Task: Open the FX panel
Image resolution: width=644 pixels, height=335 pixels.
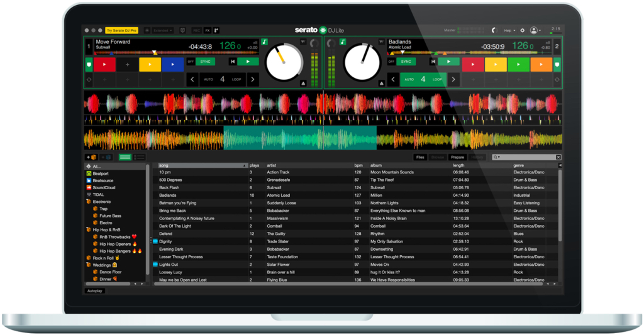Action: (x=208, y=30)
